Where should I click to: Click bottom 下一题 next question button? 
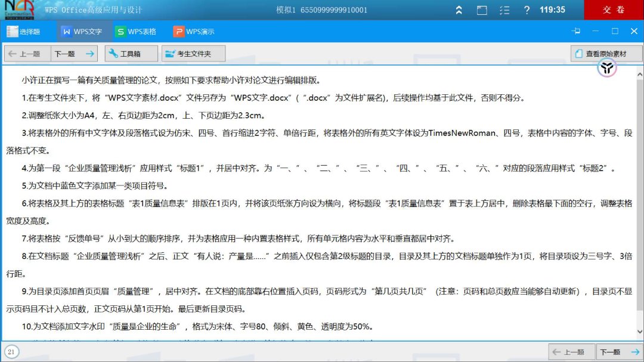click(x=619, y=352)
